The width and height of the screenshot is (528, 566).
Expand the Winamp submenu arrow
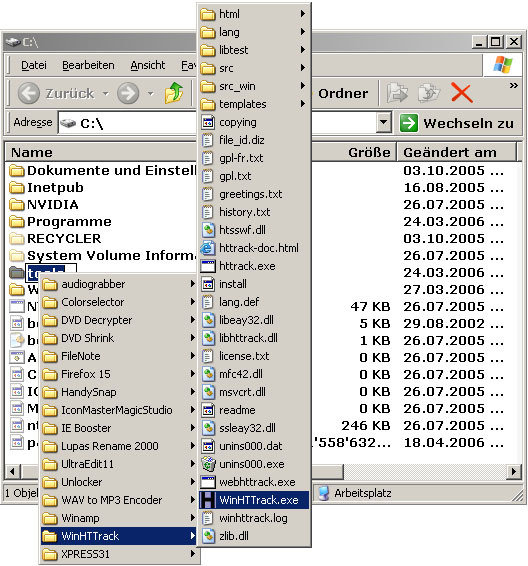tap(192, 518)
